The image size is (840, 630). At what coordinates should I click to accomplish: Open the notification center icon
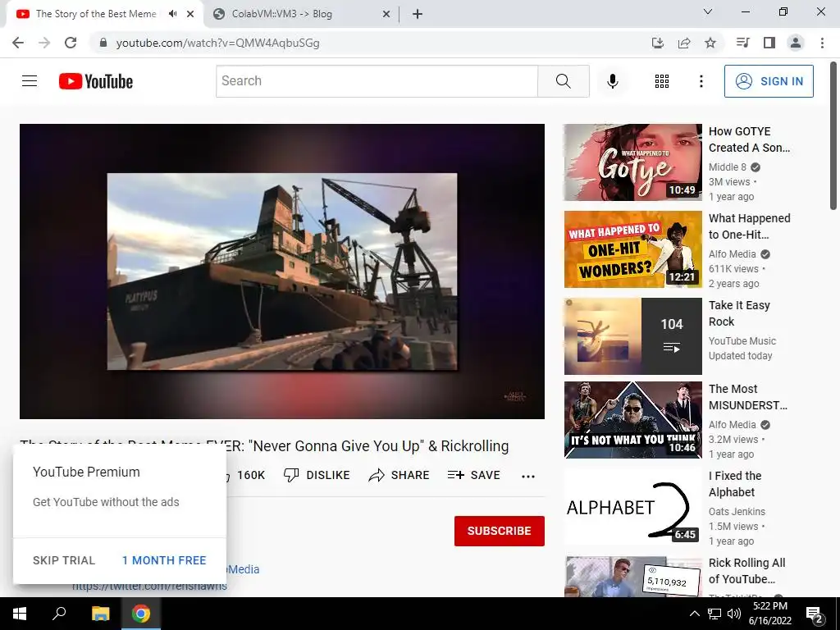815,614
